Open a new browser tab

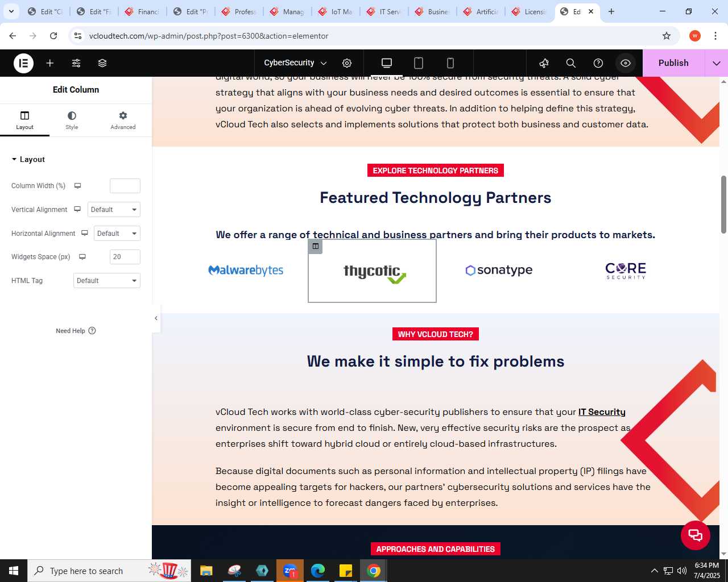click(x=611, y=11)
